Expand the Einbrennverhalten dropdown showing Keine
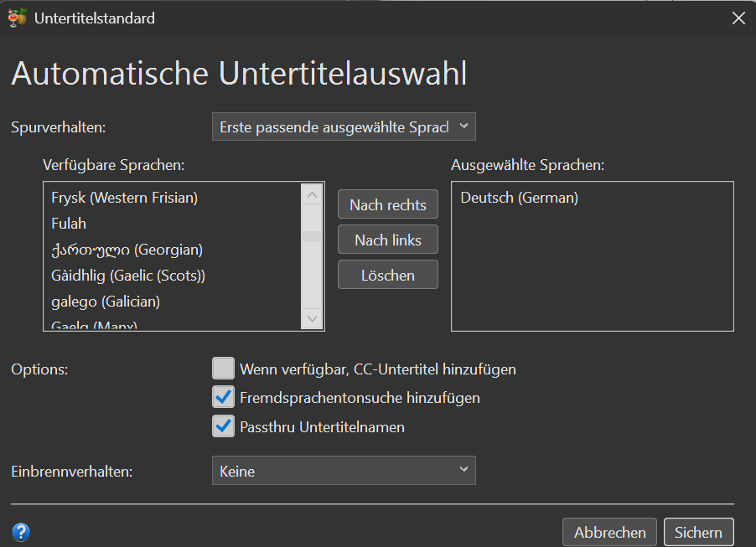This screenshot has height=547, width=756. tap(344, 471)
